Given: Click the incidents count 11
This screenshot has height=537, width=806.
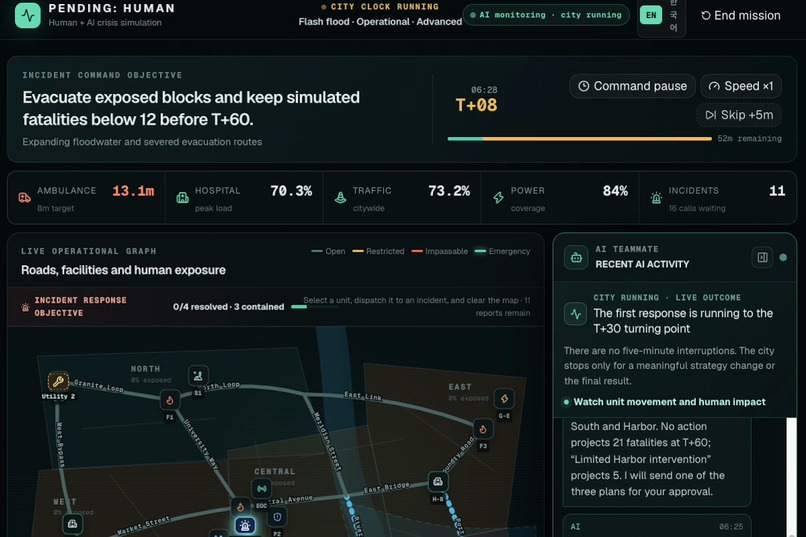Looking at the screenshot, I should click(777, 191).
